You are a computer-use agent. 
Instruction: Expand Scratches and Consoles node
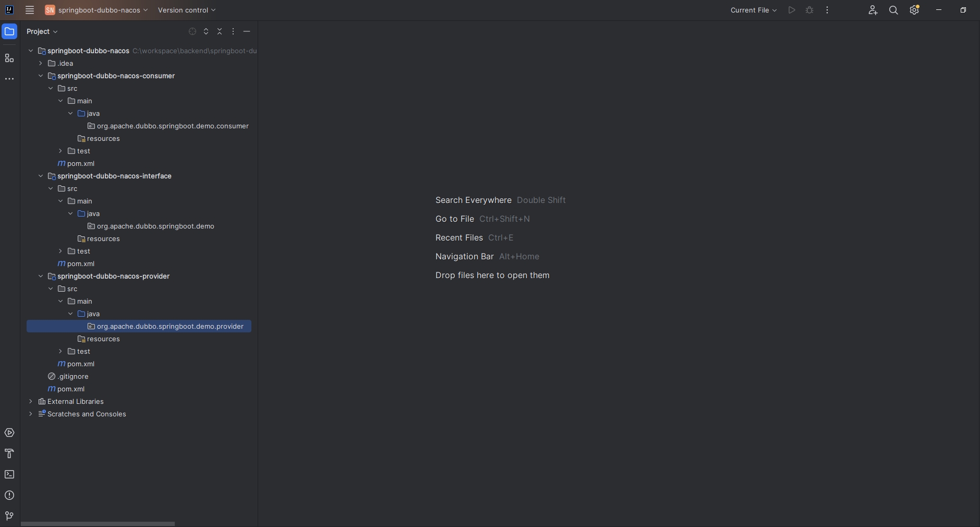click(31, 414)
